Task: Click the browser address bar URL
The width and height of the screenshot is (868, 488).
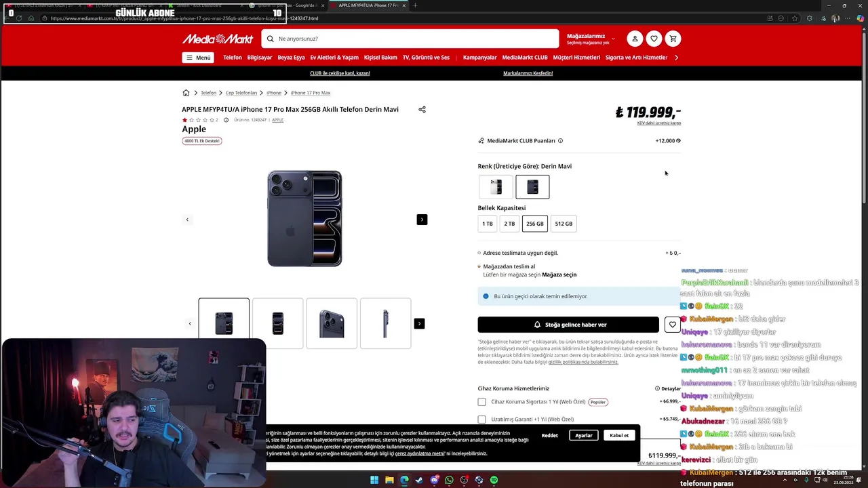Action: pos(184,18)
